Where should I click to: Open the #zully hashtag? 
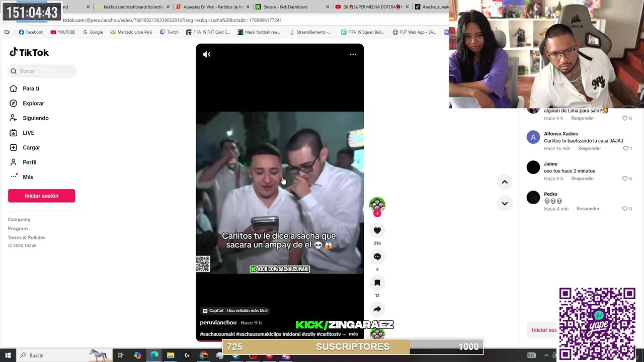308,334
